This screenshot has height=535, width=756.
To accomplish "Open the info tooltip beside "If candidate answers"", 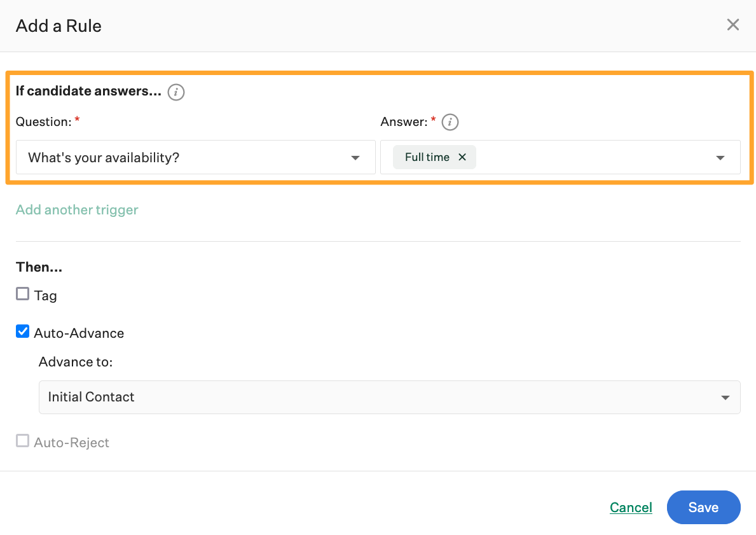I will (x=175, y=92).
